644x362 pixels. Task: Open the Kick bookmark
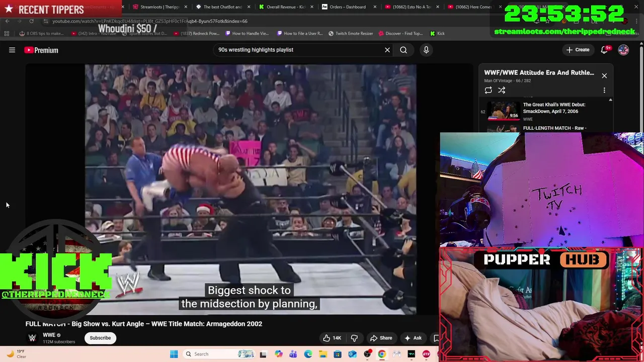point(437,33)
